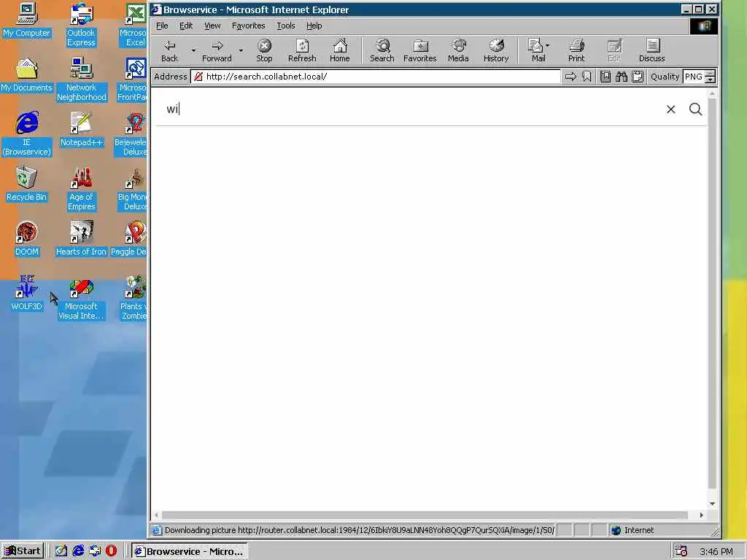Select the Age of Empires desktop shortcut
Viewport: 747px width, 560px height.
point(81,189)
